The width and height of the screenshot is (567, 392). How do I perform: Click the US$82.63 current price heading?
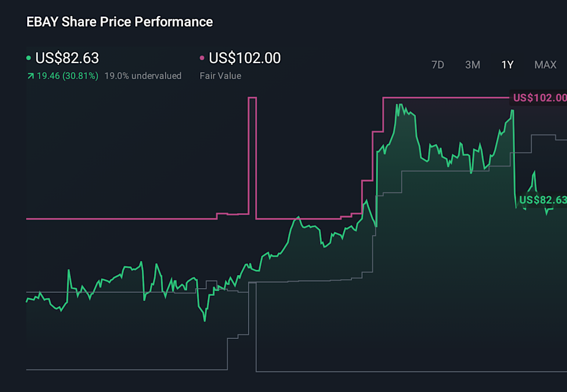pos(67,58)
